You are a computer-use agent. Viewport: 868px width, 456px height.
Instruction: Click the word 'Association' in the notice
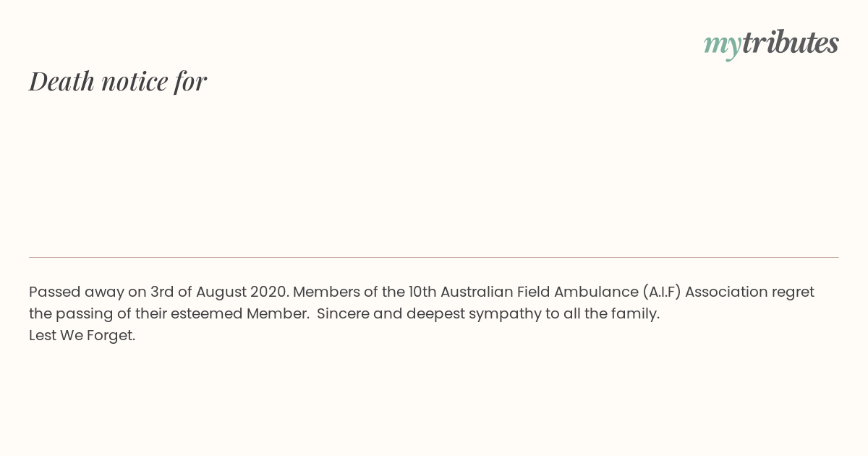click(x=726, y=292)
